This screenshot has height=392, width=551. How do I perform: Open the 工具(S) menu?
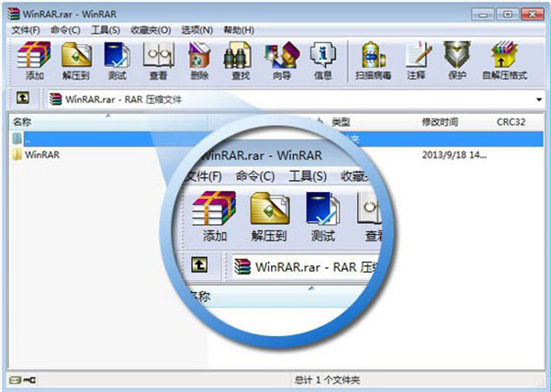(106, 30)
